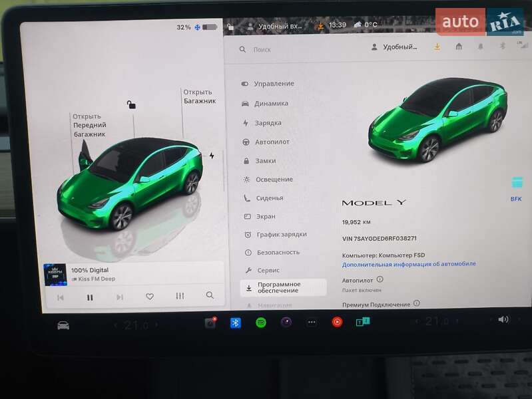Click the VIN 7SAYGDED6RF038271 text
532x399 pixels.
click(380, 238)
